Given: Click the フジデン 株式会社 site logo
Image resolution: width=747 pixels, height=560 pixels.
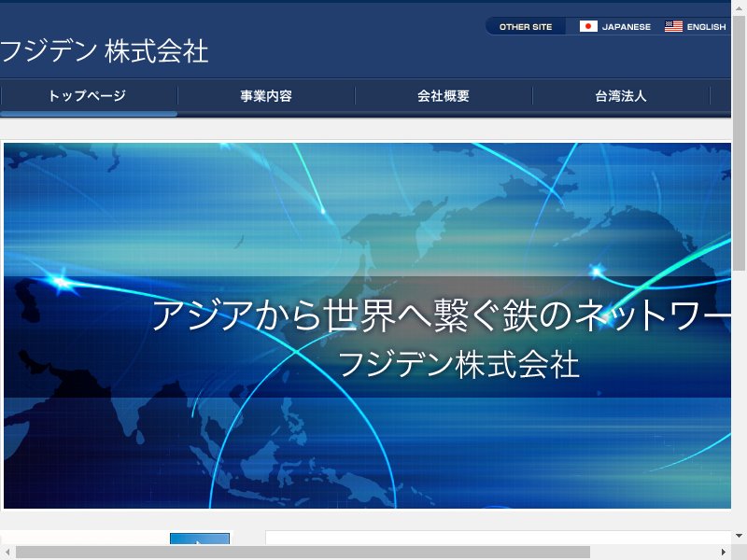Looking at the screenshot, I should click(104, 51).
